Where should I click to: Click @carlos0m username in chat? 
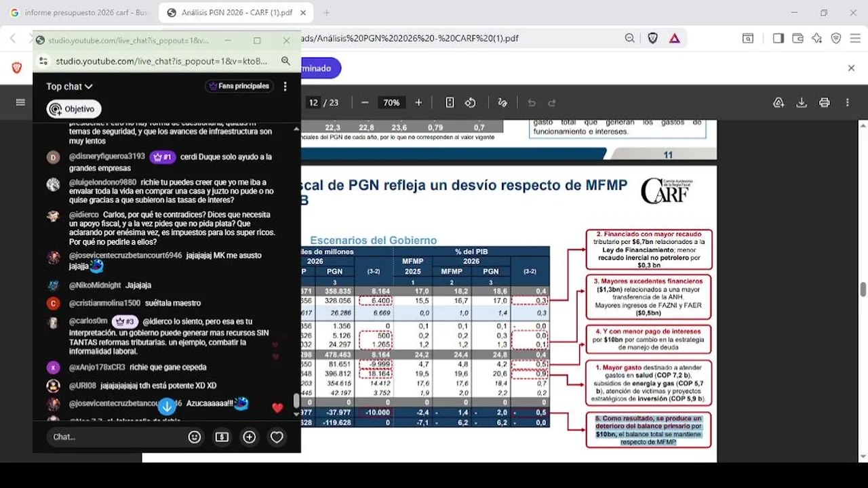(x=88, y=321)
